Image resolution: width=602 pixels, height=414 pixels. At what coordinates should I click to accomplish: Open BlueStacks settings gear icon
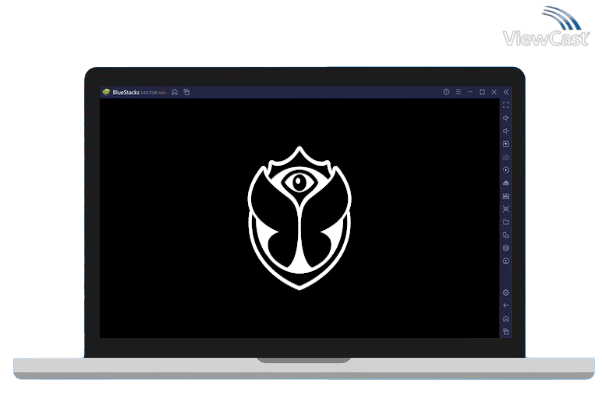506,293
